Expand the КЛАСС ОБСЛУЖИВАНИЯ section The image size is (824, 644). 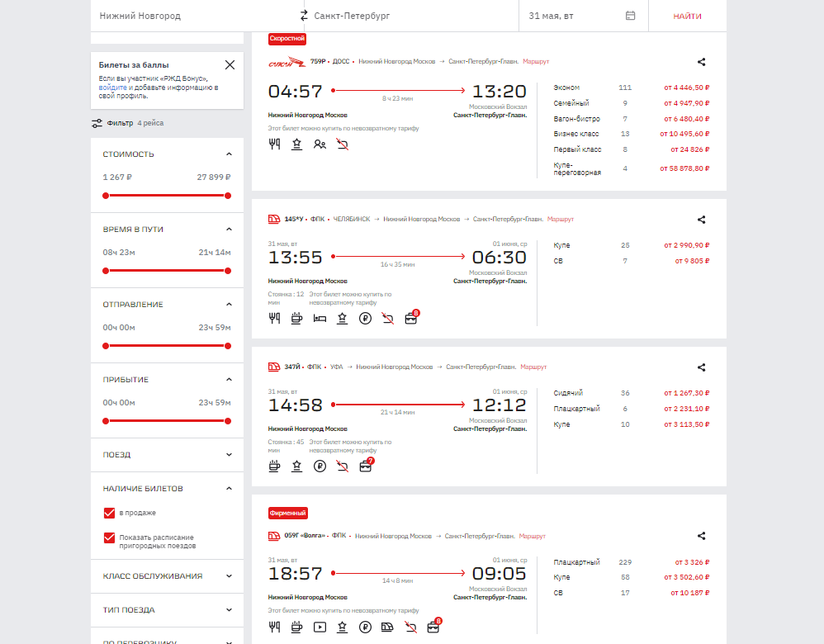[x=230, y=576]
